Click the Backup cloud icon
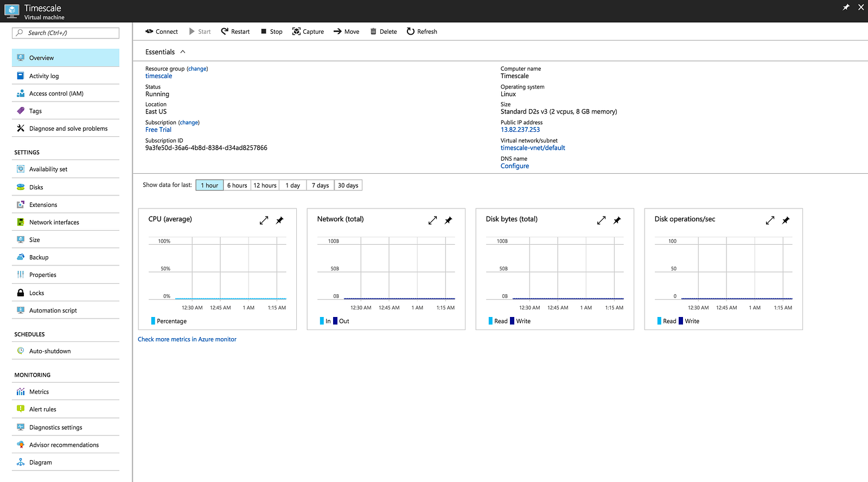 (x=21, y=257)
